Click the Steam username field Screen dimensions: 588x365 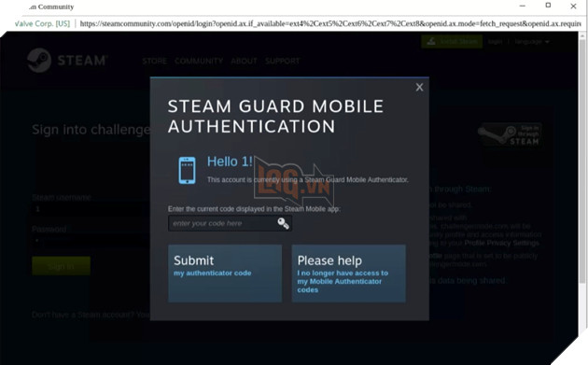tap(90, 209)
